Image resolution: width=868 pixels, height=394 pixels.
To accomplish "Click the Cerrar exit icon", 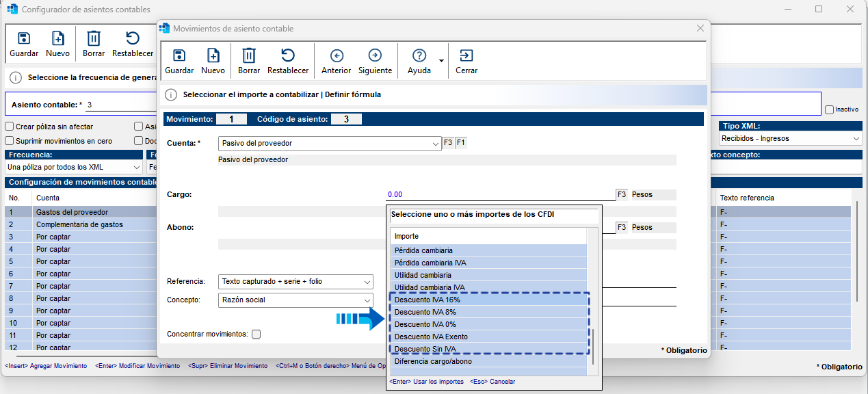I will [466, 56].
